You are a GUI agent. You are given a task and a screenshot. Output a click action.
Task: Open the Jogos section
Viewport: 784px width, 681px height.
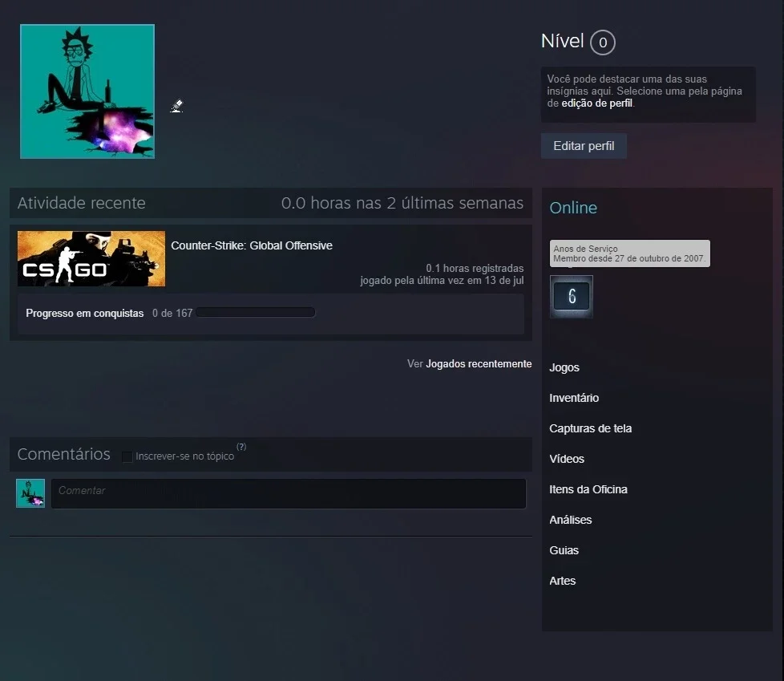pyautogui.click(x=564, y=367)
